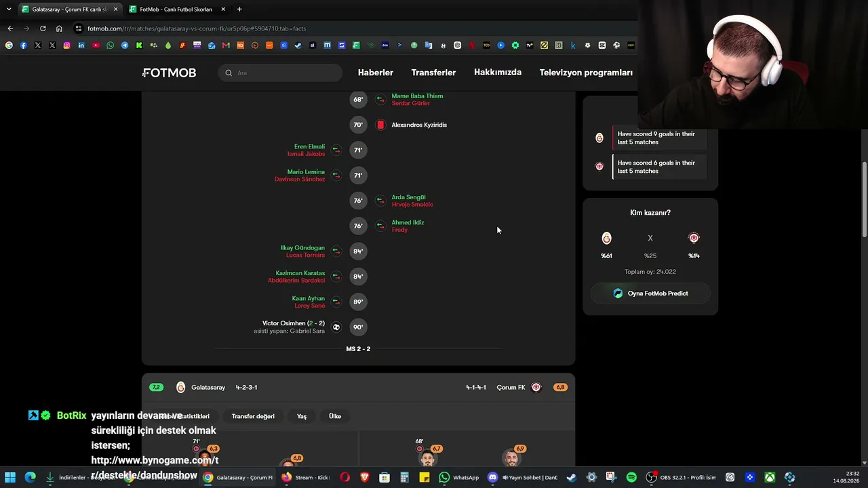Open Kazimcan Karatas player link
This screenshot has height=488, width=868.
pyautogui.click(x=300, y=273)
